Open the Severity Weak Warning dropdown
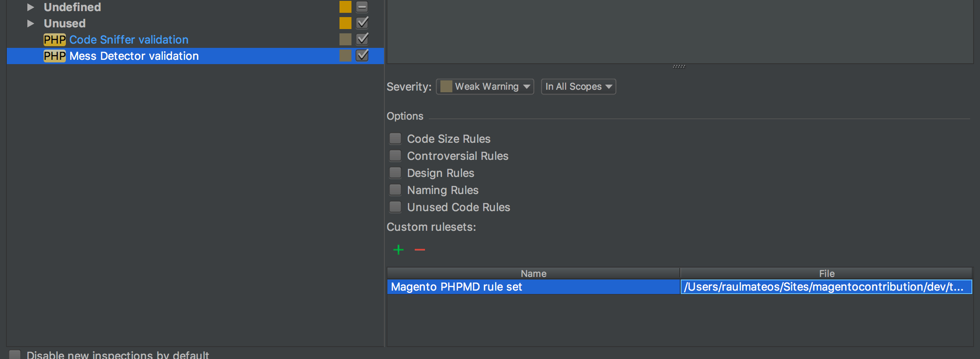Image resolution: width=980 pixels, height=359 pixels. (x=485, y=87)
